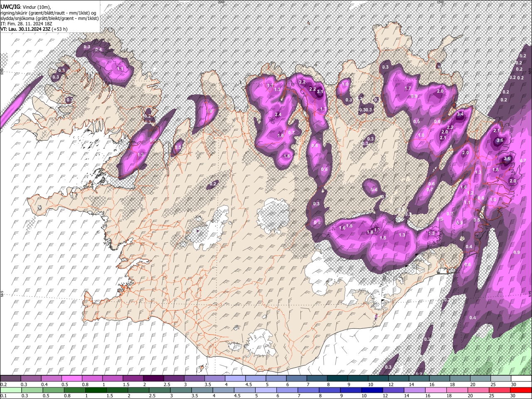
Task: Click the 'IT: Fim. 28. 11. 2024 18Z' line
Action: pos(26,24)
